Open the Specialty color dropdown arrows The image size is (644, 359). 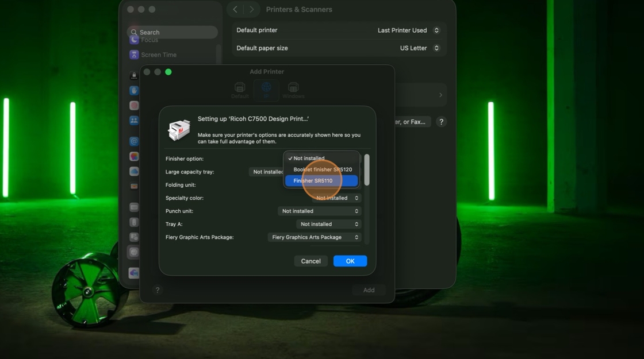356,198
